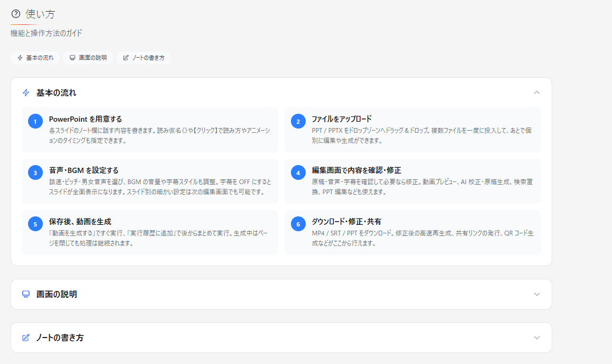Click description starting PPT / PPTX をドロップゾーンへ
612x364 pixels.
click(x=422, y=135)
